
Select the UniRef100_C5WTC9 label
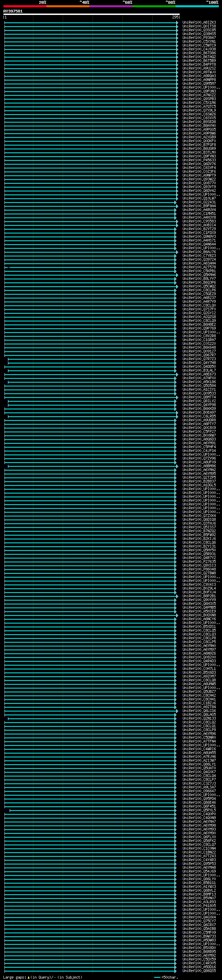(199, 45)
